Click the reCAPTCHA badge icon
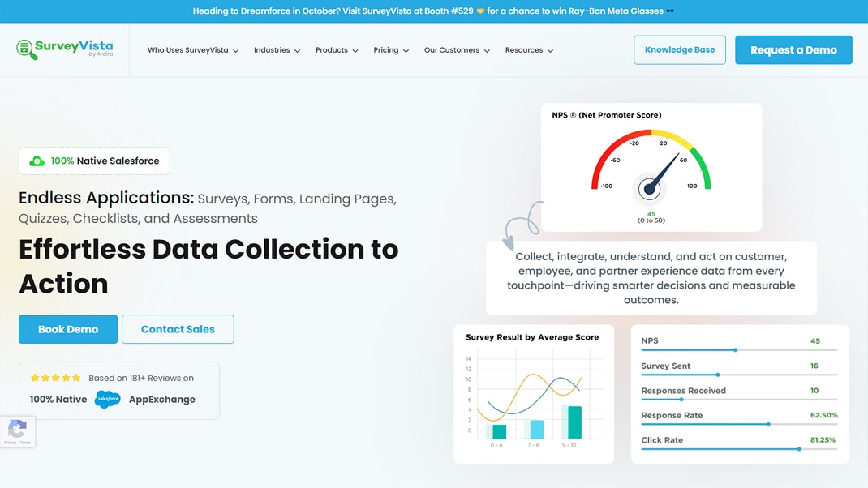This screenshot has width=868, height=488. (x=17, y=430)
